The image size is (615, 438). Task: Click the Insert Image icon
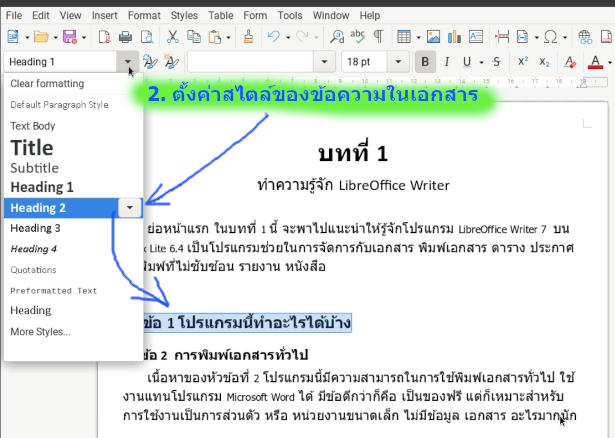point(433,37)
